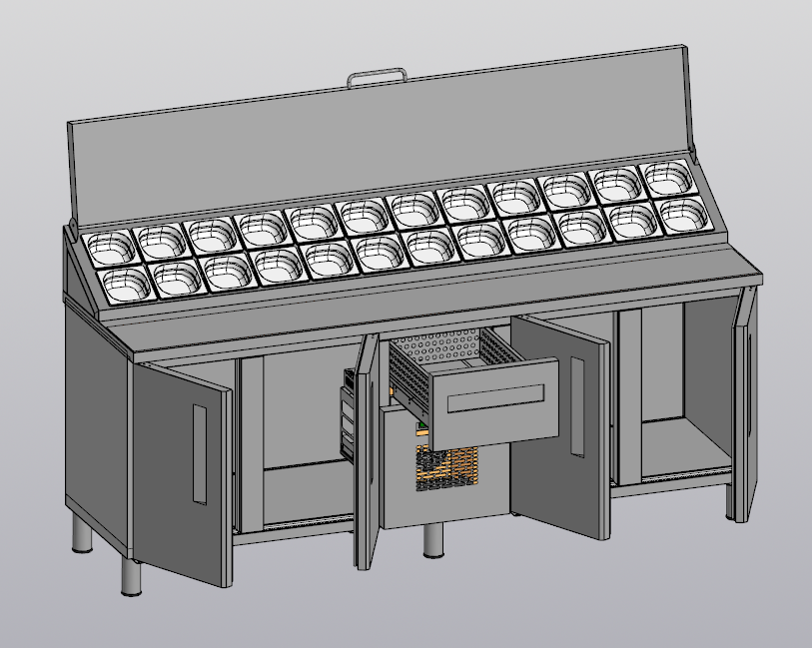The image size is (812, 648).
Task: Pick the bottom-row pan at the far right
Action: coord(685,215)
